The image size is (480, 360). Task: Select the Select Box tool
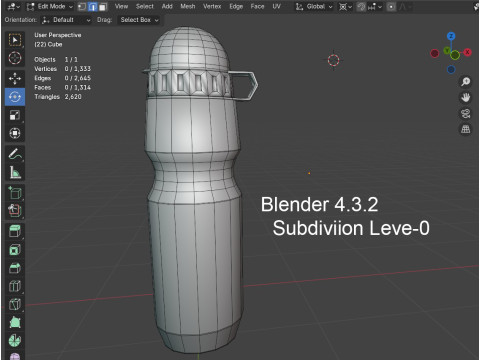(15, 40)
